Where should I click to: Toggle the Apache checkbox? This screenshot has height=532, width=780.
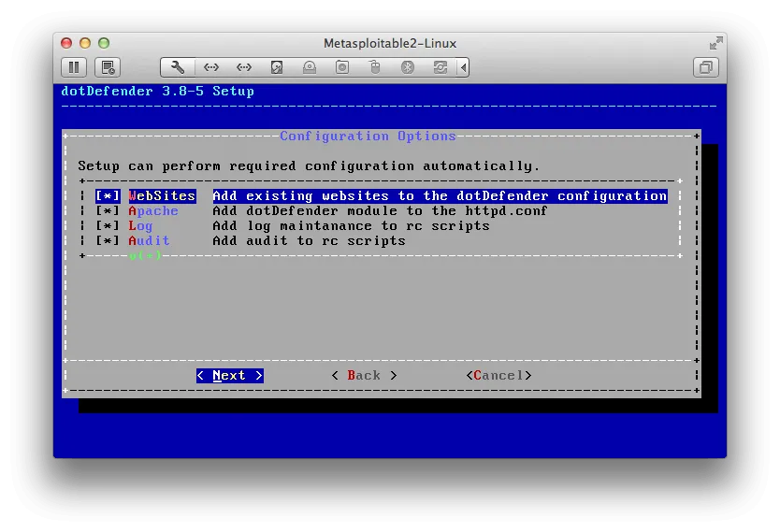click(108, 211)
